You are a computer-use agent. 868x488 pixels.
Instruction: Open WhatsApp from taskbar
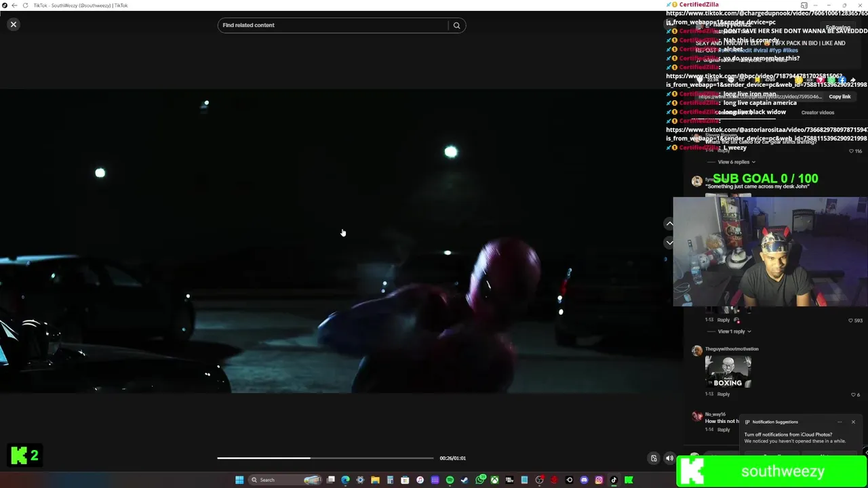480,480
